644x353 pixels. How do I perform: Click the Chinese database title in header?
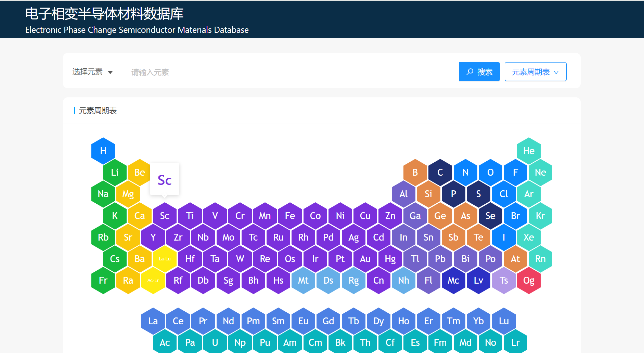(104, 14)
